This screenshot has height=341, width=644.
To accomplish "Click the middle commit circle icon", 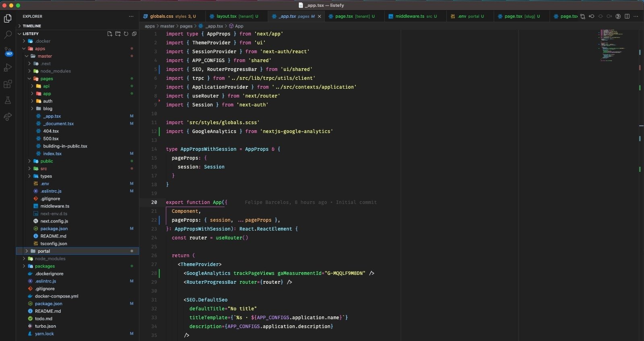I will [x=601, y=17].
